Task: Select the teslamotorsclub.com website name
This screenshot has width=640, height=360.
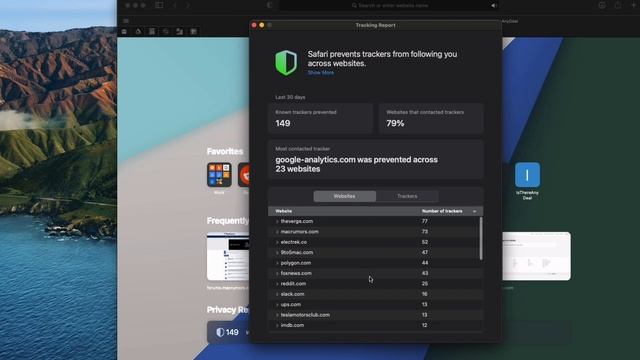Action: click(x=305, y=315)
